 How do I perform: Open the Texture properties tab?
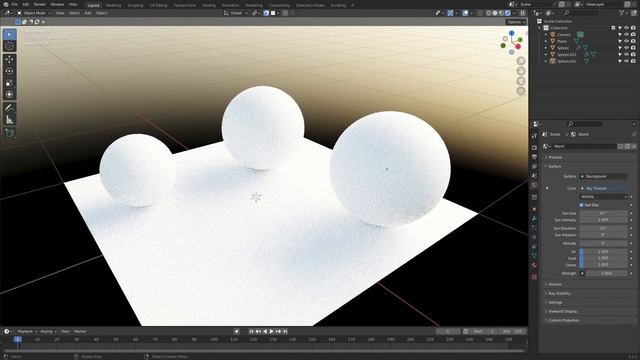pos(534,277)
